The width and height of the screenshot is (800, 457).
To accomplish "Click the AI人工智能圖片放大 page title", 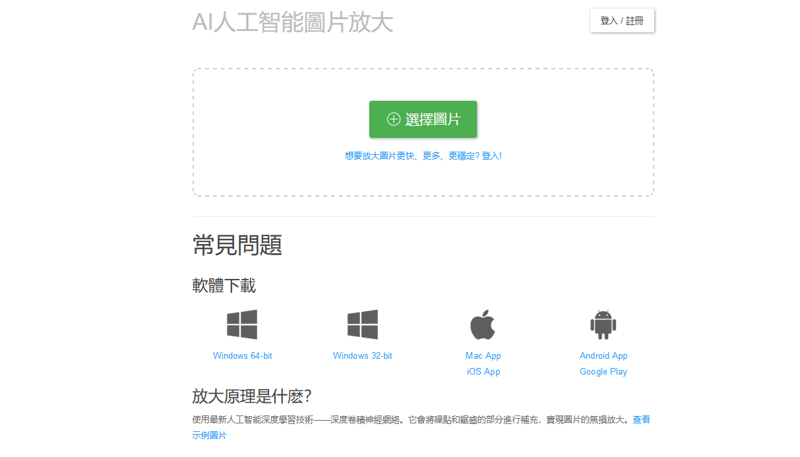I will pos(293,22).
